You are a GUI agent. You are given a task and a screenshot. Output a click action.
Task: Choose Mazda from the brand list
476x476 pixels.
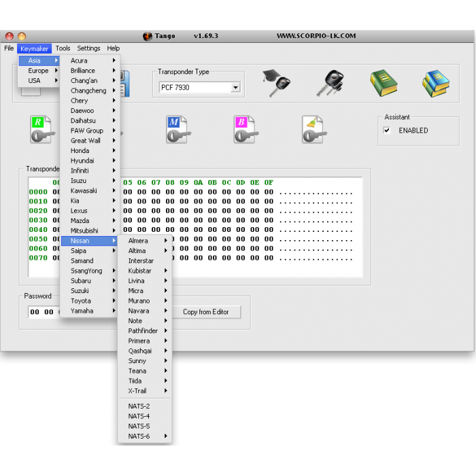90,221
